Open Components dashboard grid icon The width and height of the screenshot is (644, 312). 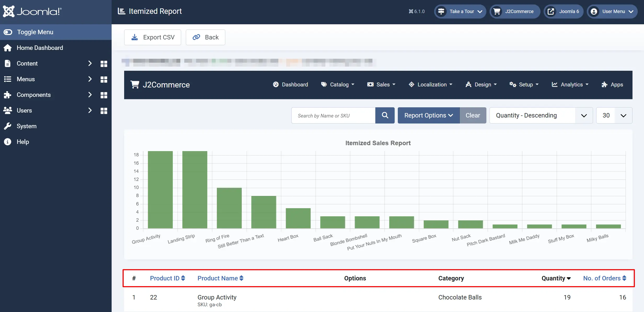pyautogui.click(x=104, y=95)
